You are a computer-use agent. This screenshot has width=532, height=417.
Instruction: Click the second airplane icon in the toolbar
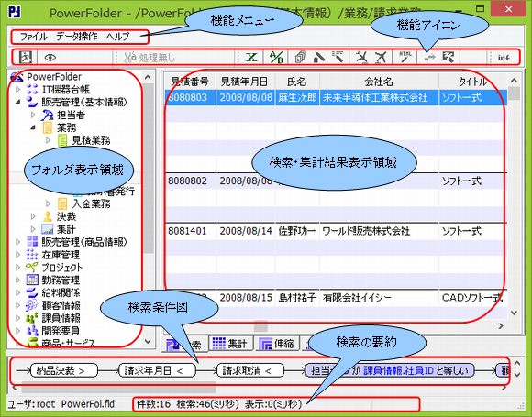[x=381, y=57]
